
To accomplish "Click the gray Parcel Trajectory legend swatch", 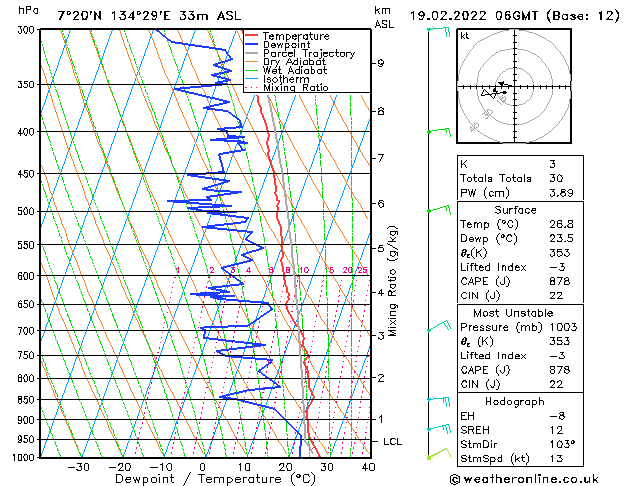I will [252, 53].
